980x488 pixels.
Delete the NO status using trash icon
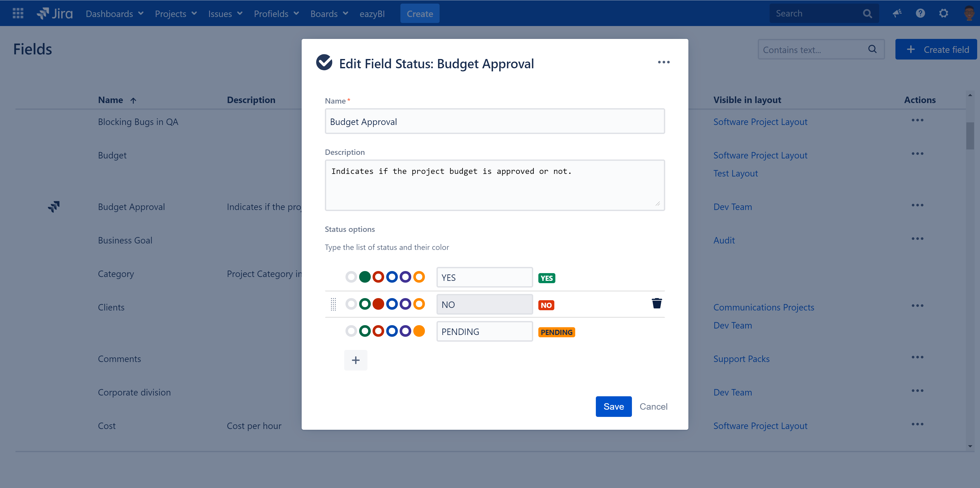(x=657, y=303)
